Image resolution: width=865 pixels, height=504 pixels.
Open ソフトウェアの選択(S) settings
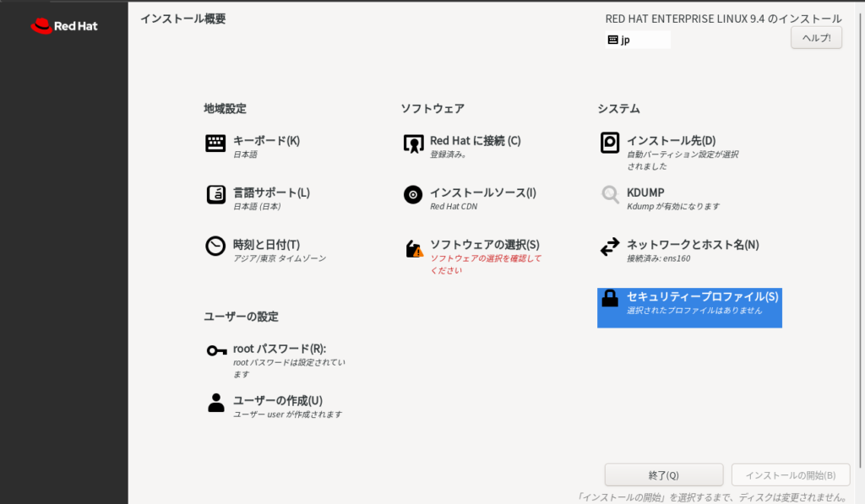484,245
